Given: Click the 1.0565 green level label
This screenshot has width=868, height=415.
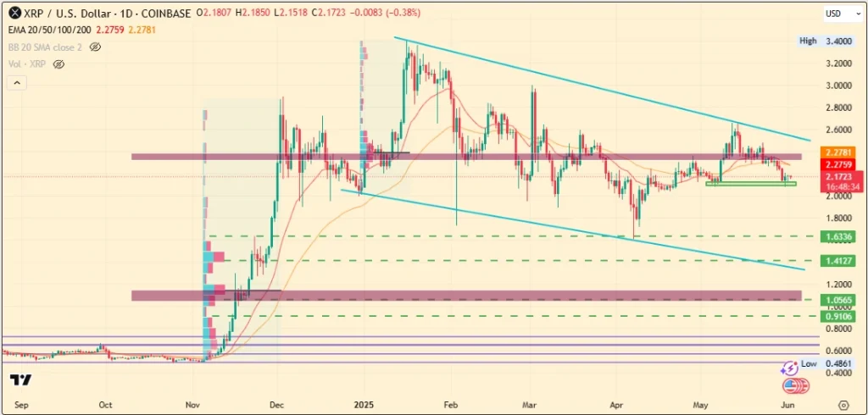Looking at the screenshot, I should click(x=837, y=299).
